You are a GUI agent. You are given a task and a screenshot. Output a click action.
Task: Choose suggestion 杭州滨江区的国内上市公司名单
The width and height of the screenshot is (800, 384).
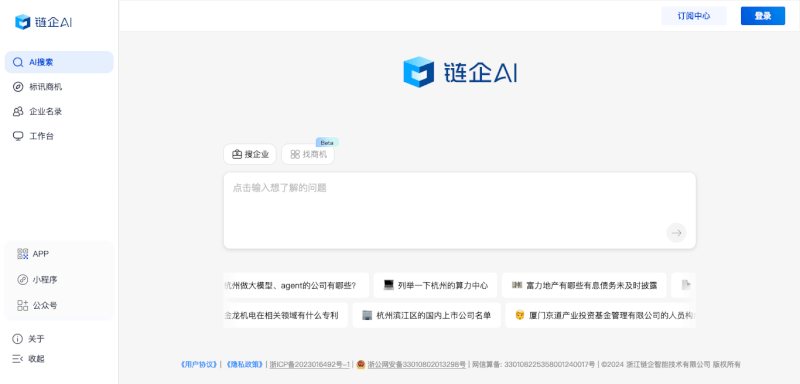(427, 315)
